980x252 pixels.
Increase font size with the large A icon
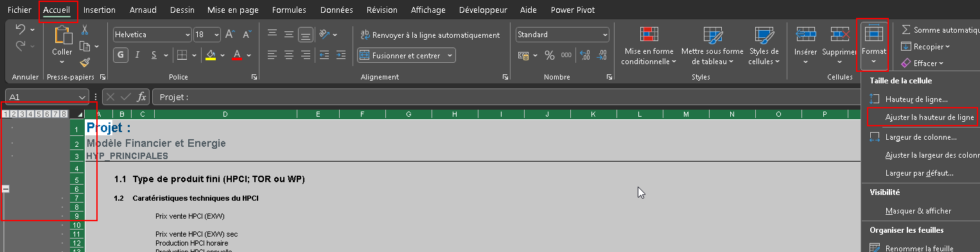230,35
